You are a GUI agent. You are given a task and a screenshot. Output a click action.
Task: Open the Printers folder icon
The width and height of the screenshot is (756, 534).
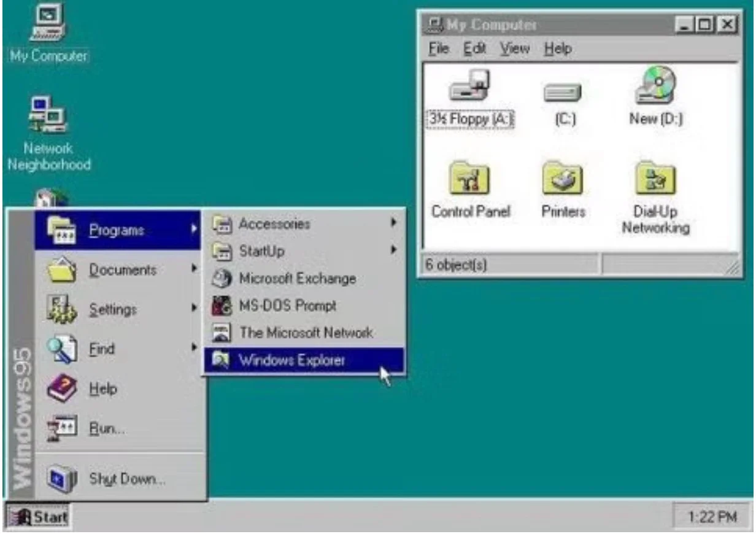point(563,179)
